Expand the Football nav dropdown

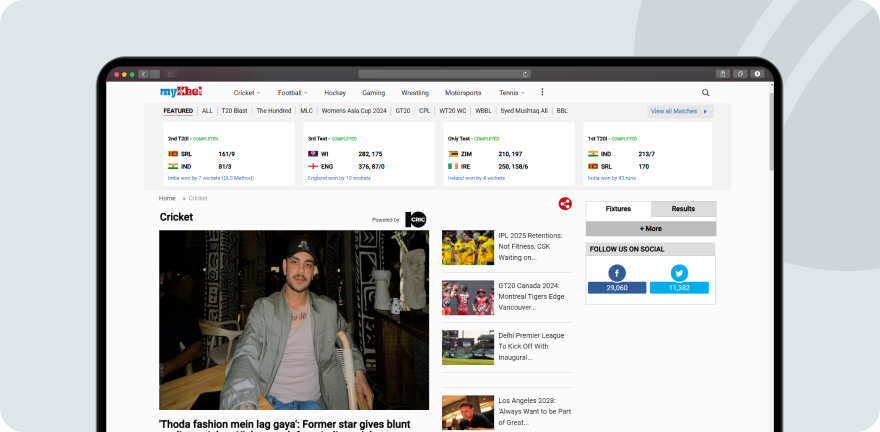(292, 93)
